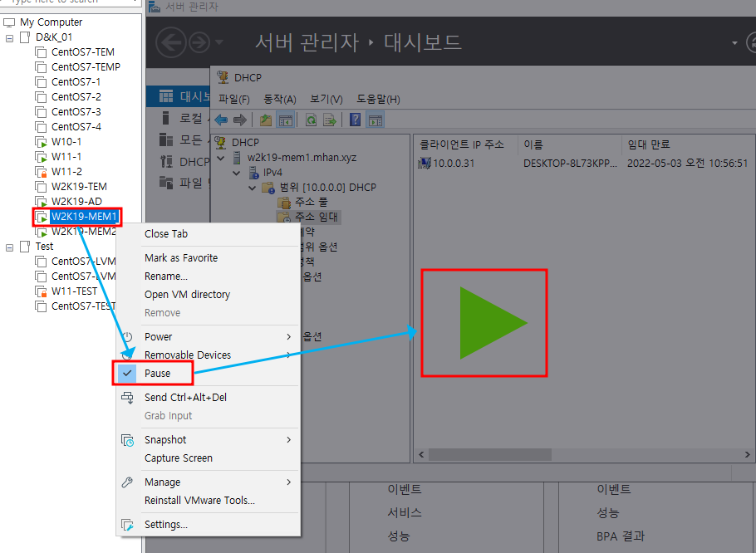Click the running VM icon beside W2K19-AD
The width and height of the screenshot is (756, 553).
coord(41,202)
